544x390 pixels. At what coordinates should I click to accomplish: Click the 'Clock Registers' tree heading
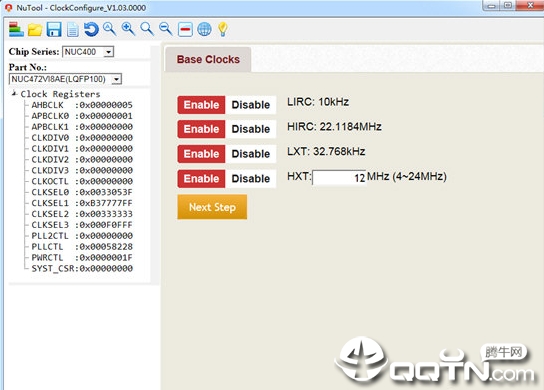[x=60, y=94]
